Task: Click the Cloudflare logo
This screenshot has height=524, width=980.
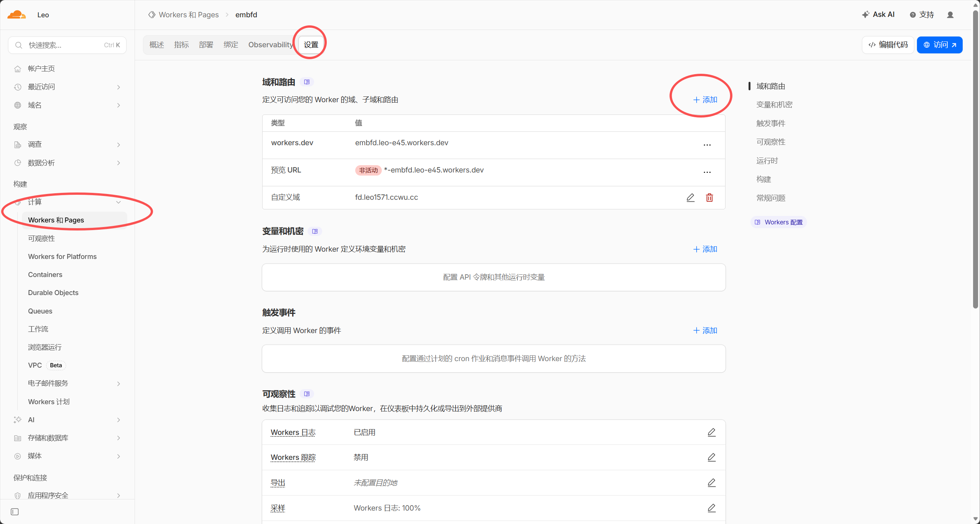Action: 17,15
